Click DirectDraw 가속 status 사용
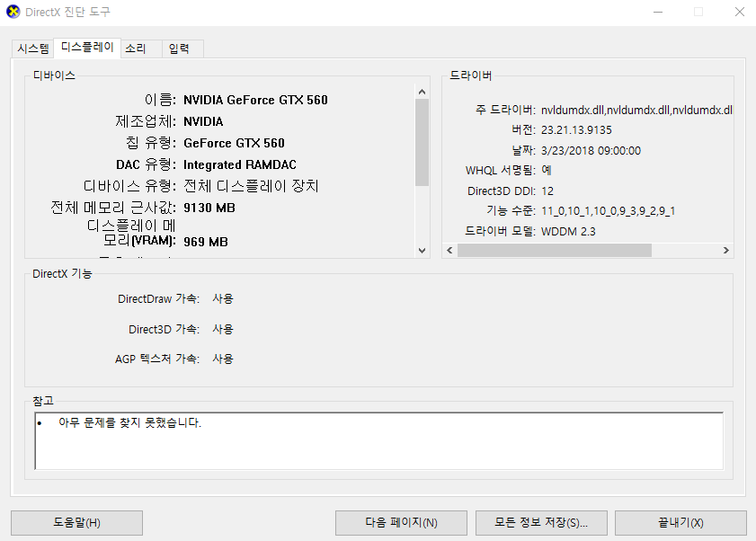This screenshot has width=756, height=541. [223, 298]
